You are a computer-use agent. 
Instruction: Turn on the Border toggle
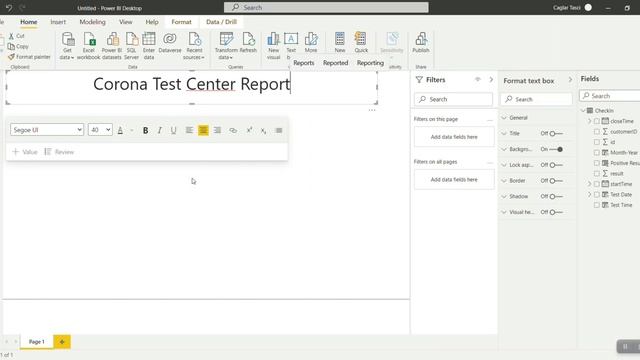point(556,181)
